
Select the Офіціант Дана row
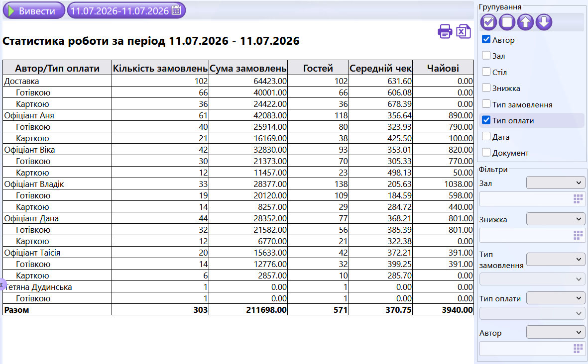tap(238, 218)
